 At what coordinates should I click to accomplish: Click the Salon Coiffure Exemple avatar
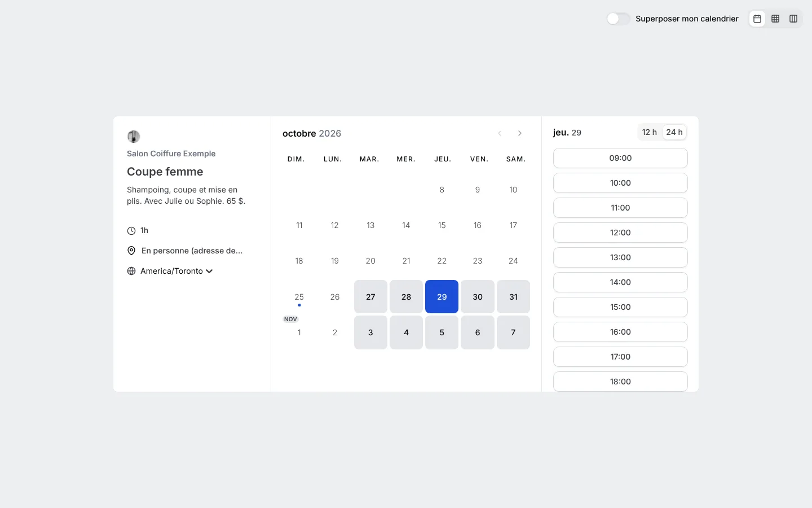134,137
